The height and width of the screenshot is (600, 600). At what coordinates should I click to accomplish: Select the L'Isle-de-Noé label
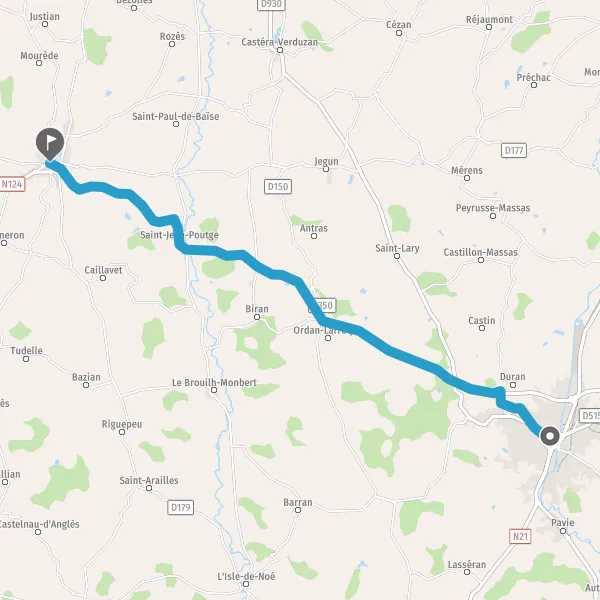tap(246, 576)
